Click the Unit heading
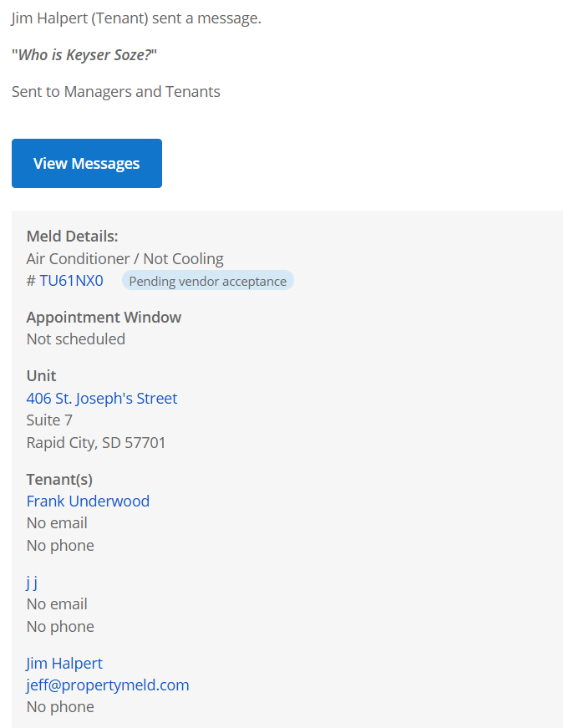This screenshot has width=569, height=728. 42,375
